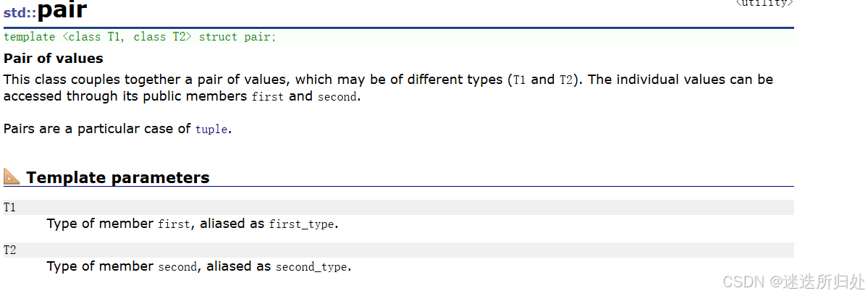
Task: Click the Template parameters section heading
Action: pos(118,177)
